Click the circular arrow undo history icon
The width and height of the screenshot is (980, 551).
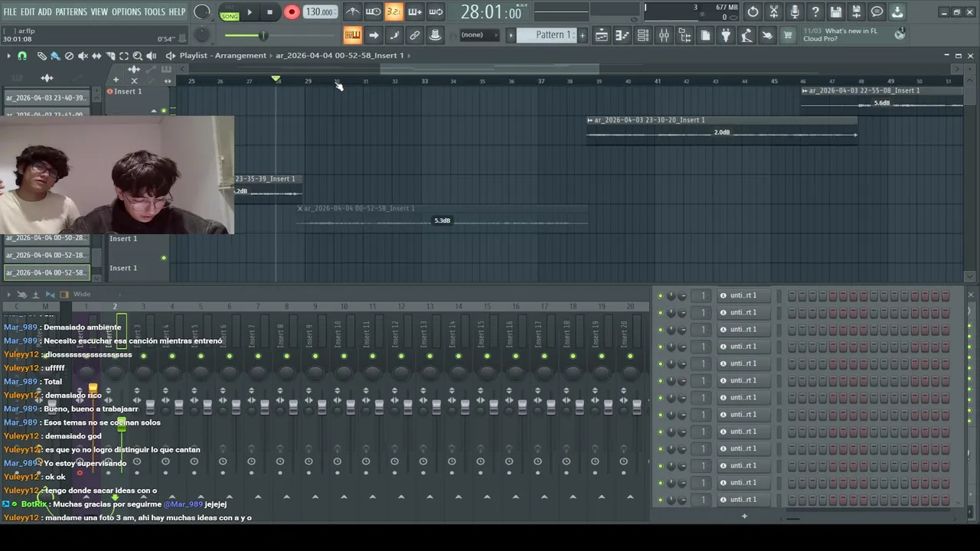click(753, 11)
